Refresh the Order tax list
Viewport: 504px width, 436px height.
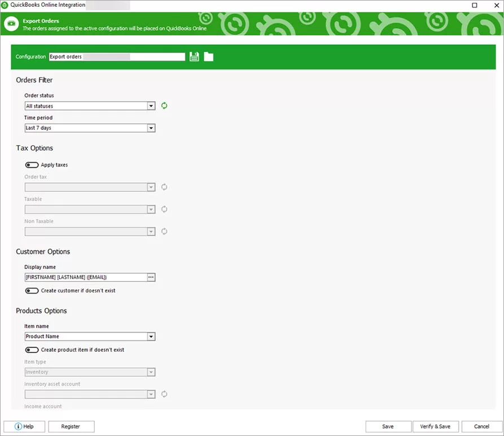coord(164,187)
